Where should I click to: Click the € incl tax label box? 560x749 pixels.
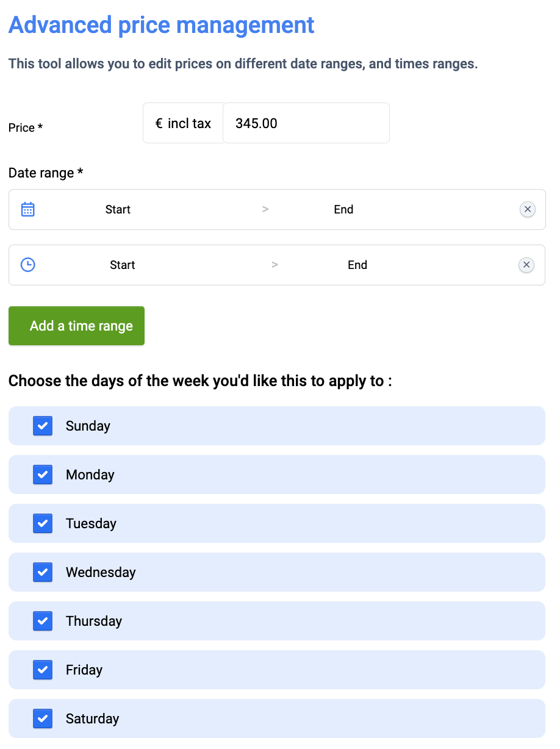(183, 123)
